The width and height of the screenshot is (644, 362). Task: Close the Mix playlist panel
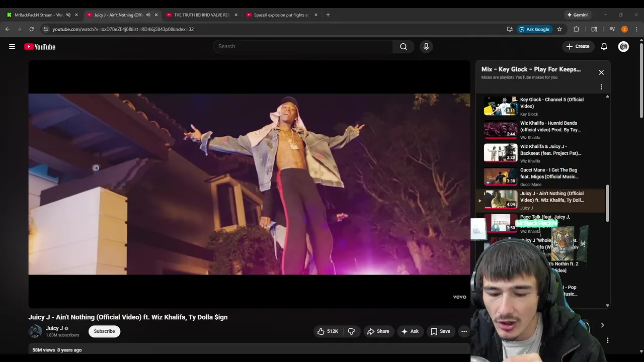601,72
